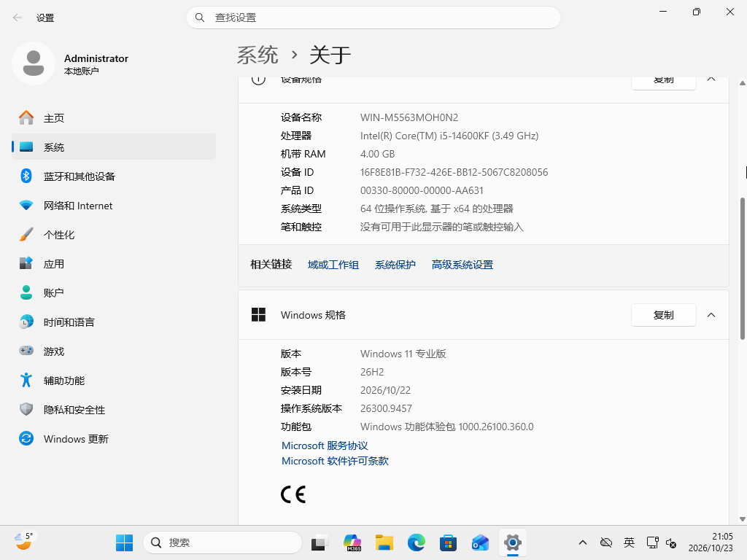The image size is (747, 560).
Task: Click the 产品 ID value 00330-80000-00000-AA631
Action: click(x=422, y=190)
